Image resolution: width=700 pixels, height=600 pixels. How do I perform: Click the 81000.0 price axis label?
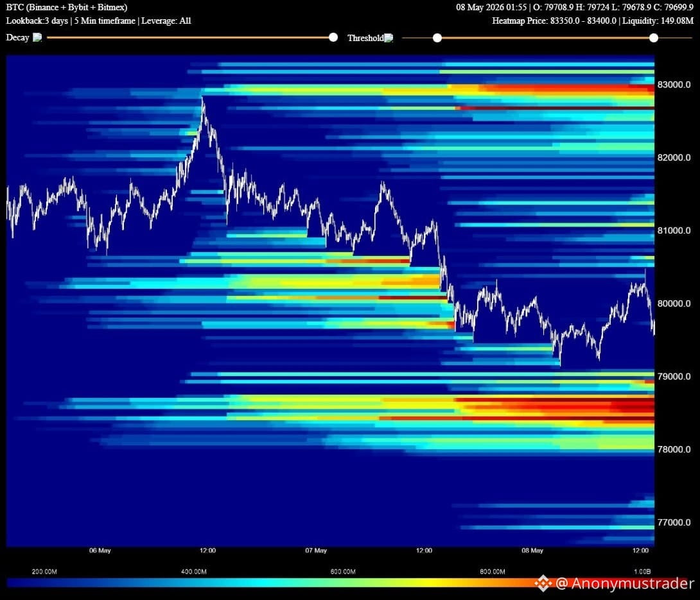674,230
